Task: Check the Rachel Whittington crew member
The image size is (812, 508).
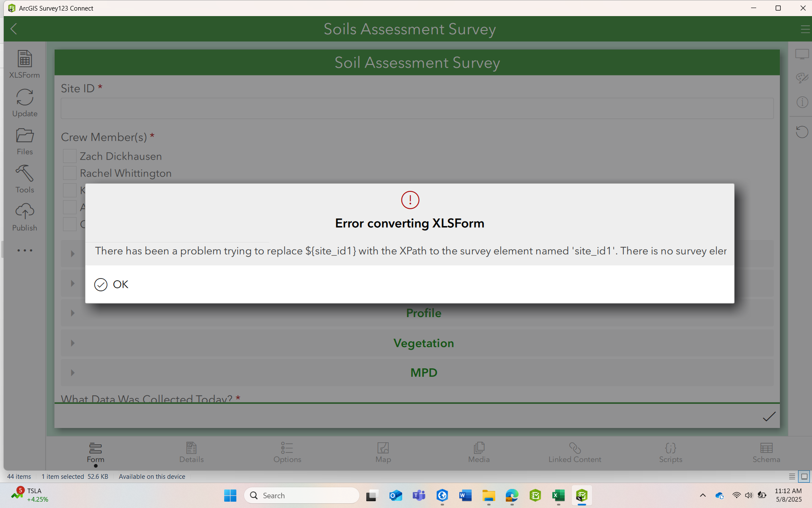Action: point(69,173)
